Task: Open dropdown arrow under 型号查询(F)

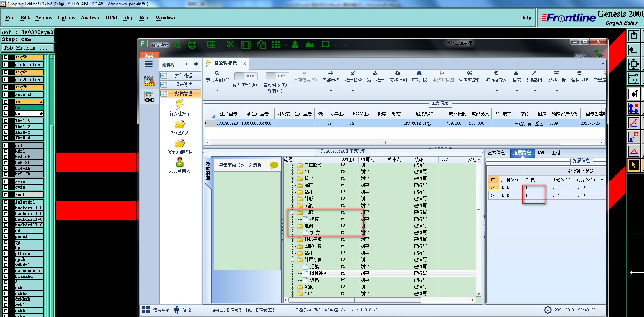Action: (217, 91)
